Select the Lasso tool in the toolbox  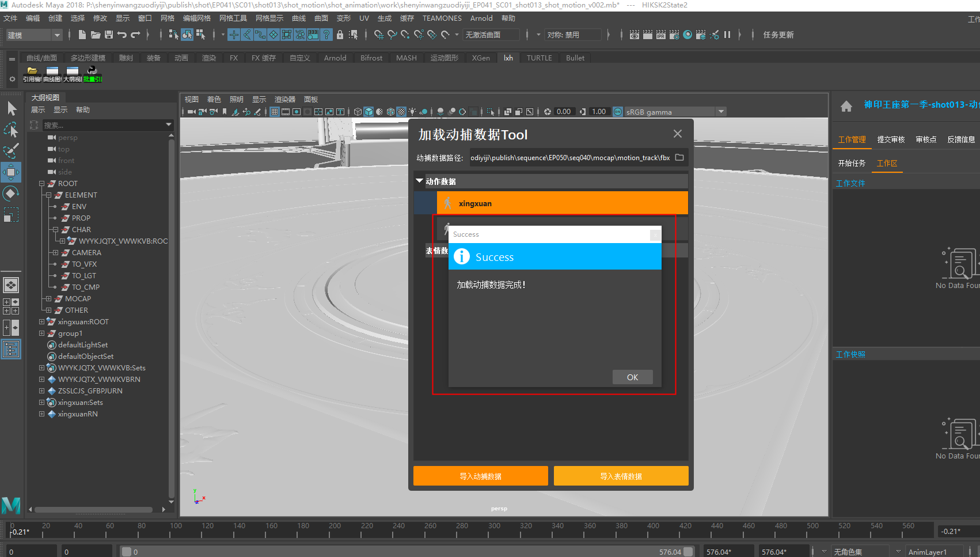click(11, 130)
